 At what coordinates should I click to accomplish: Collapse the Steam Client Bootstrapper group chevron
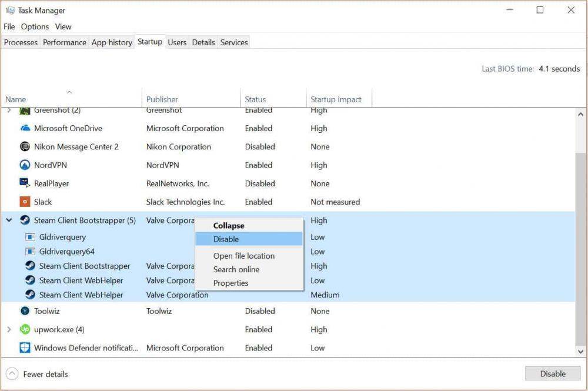pyautogui.click(x=9, y=220)
